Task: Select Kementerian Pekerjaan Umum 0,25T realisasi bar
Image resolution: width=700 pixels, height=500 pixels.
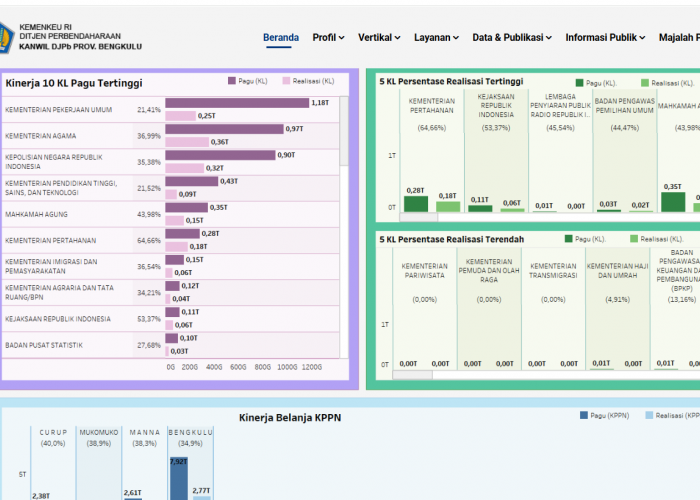Action: pos(181,116)
